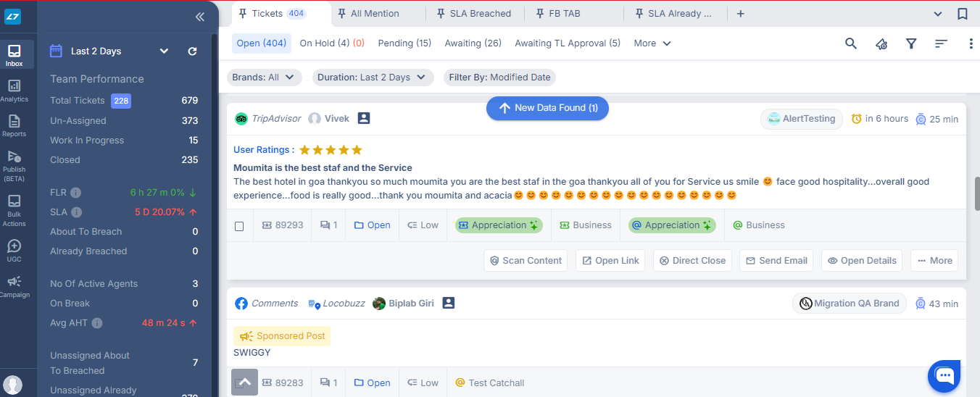Click profile card icon next to Vivek
Viewport: 980px width, 397px height.
364,118
